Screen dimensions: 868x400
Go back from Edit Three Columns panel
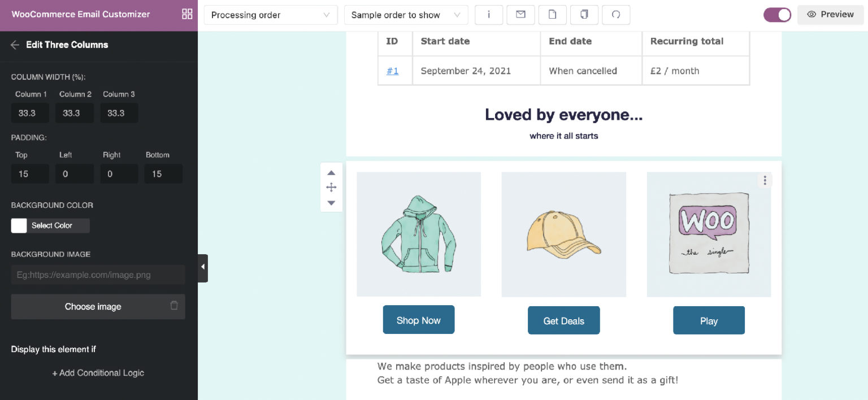pos(14,45)
